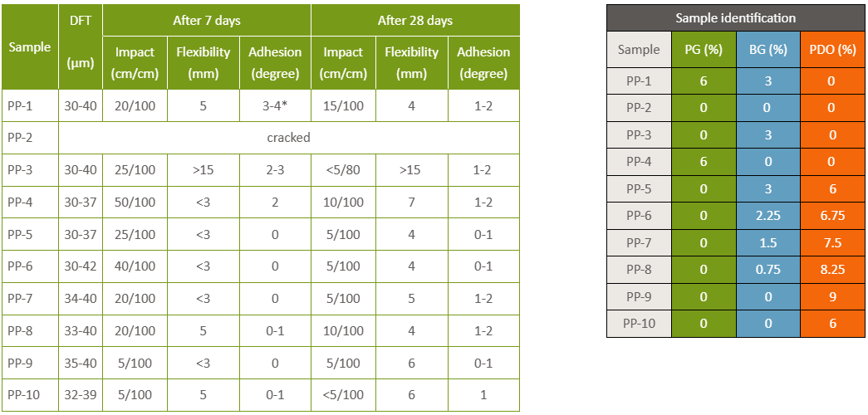Select the "3-4*" adhesion cell for PP-1

(275, 106)
